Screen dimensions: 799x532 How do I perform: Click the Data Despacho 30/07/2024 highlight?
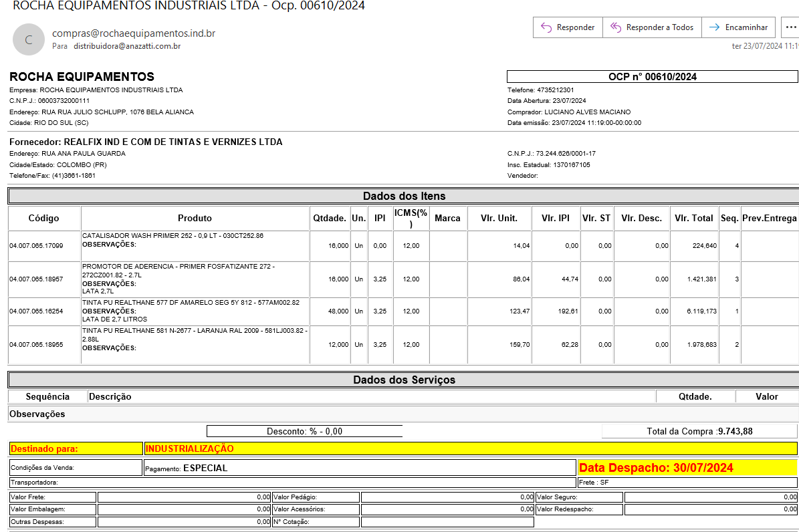[687, 467]
